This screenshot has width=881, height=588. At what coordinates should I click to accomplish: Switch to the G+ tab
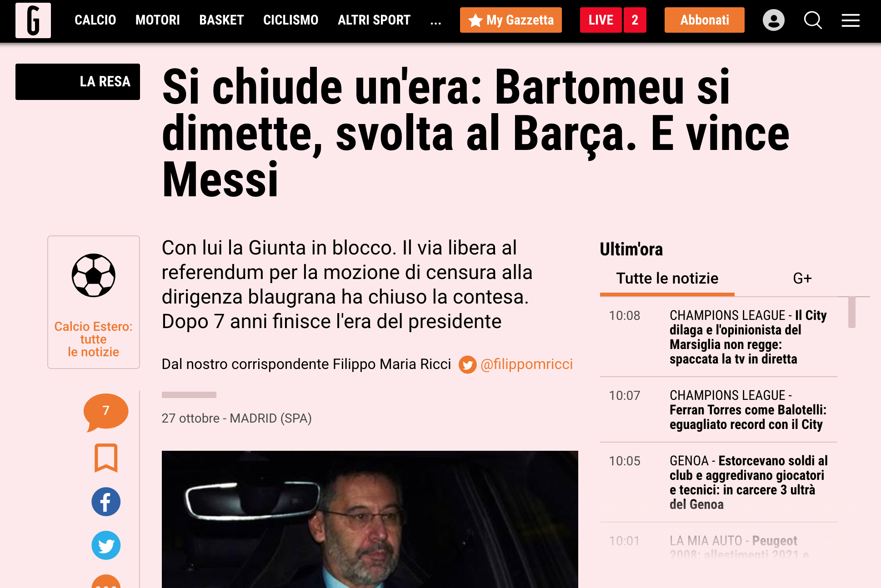[802, 278]
